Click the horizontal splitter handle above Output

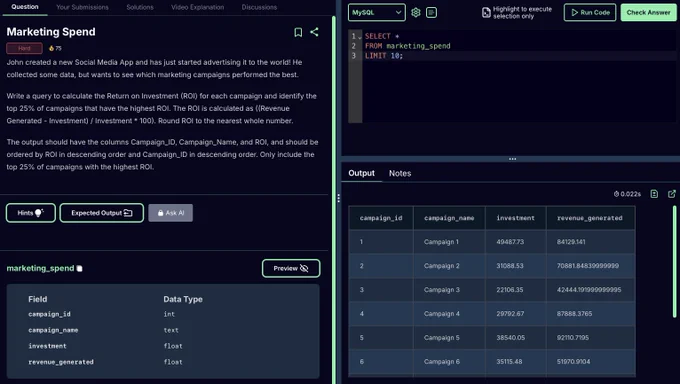(512, 159)
